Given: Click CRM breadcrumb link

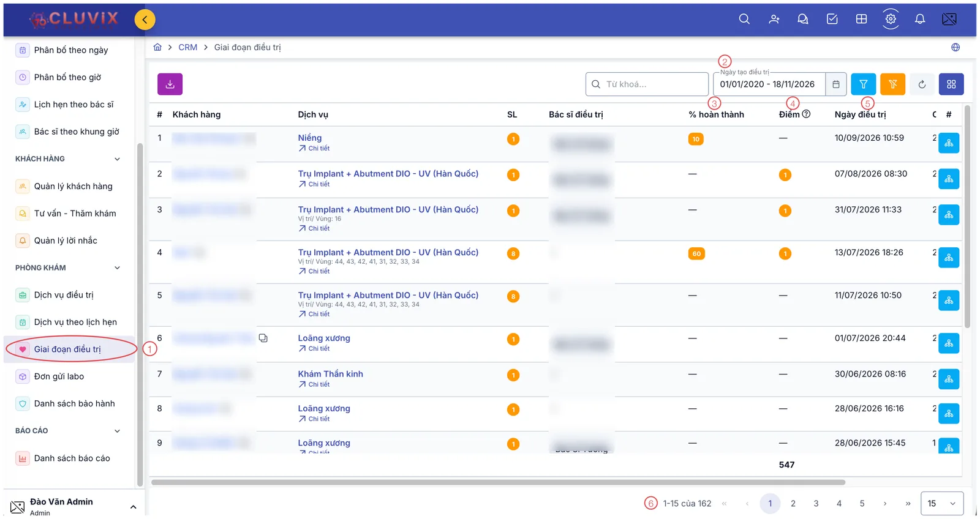Looking at the screenshot, I should click(x=188, y=47).
